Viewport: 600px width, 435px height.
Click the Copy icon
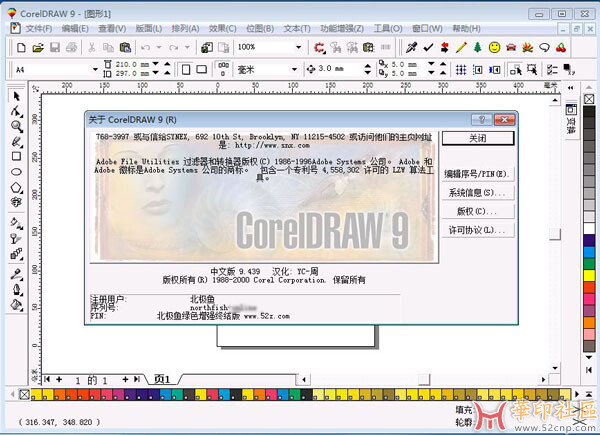[x=108, y=47]
